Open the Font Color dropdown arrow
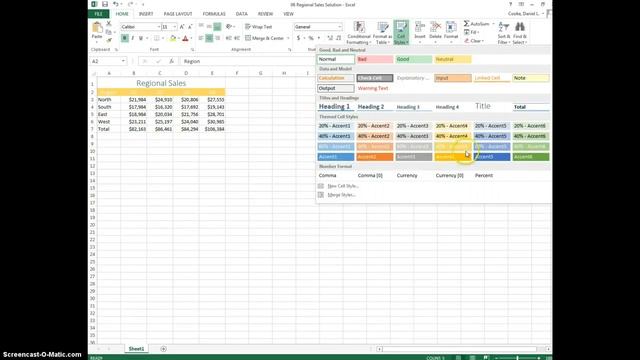This screenshot has width=640, height=360. 191,38
